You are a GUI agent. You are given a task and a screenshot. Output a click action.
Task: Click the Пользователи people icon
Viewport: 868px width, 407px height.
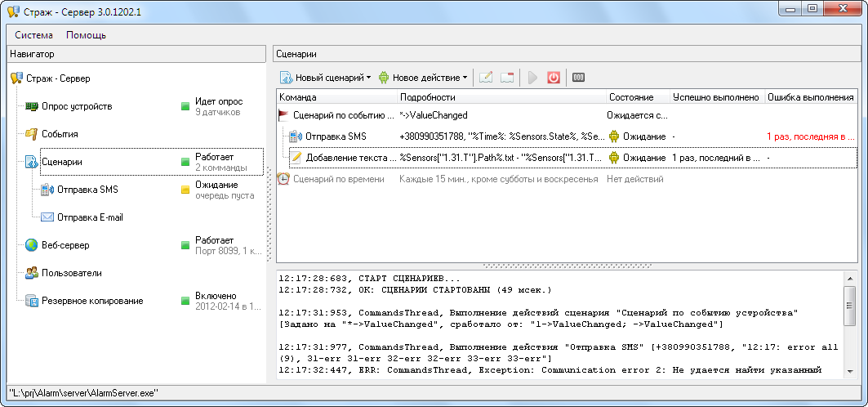pyautogui.click(x=32, y=273)
